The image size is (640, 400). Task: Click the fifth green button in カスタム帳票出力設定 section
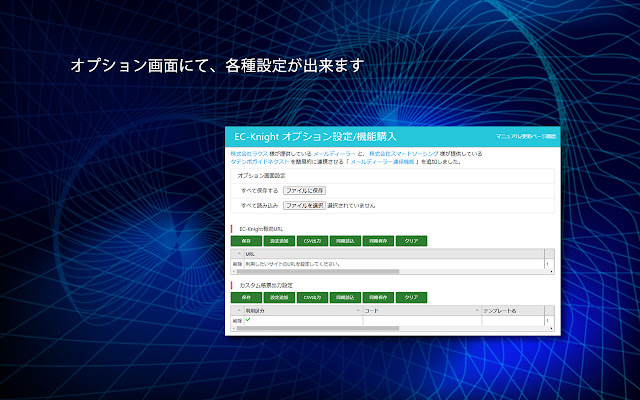tap(378, 298)
